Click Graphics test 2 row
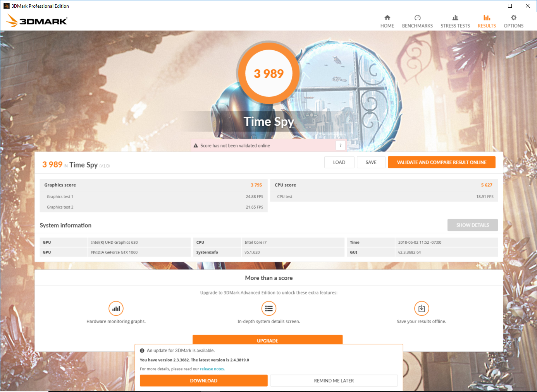Image resolution: width=537 pixels, height=392 pixels. [154, 207]
